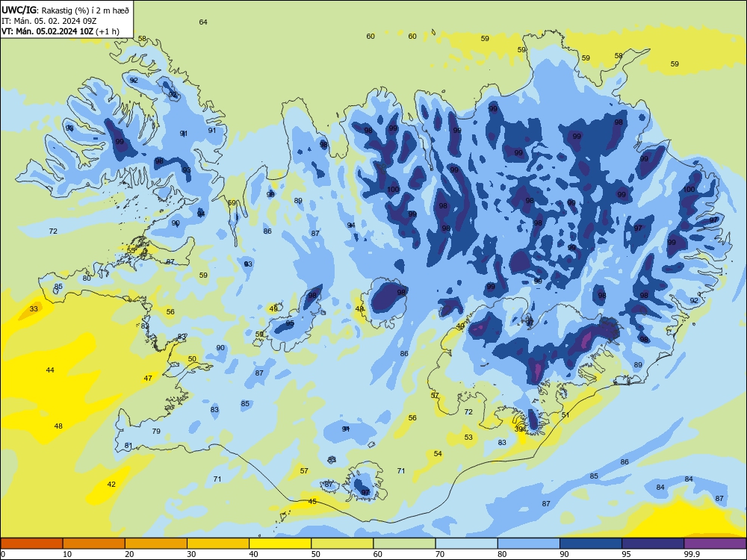The width and height of the screenshot is (747, 560).
Task: Click the purple swatch above 99.9
Action: pyautogui.click(x=715, y=544)
